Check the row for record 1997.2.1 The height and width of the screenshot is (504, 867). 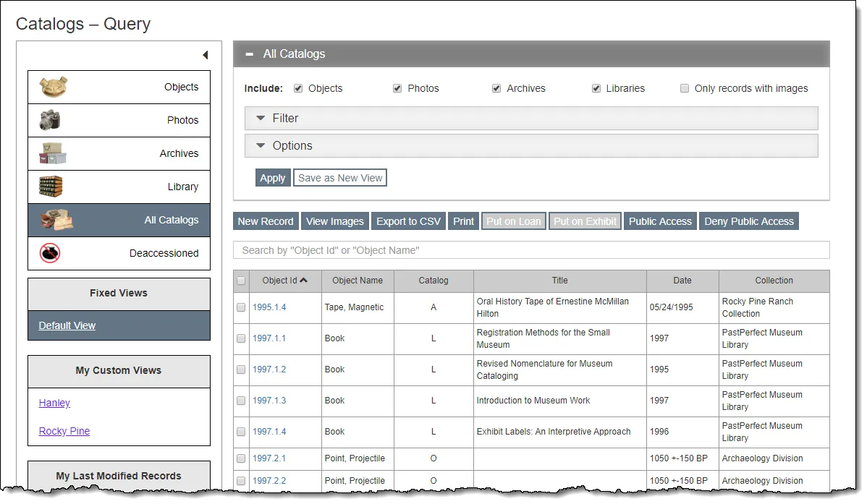pos(241,458)
